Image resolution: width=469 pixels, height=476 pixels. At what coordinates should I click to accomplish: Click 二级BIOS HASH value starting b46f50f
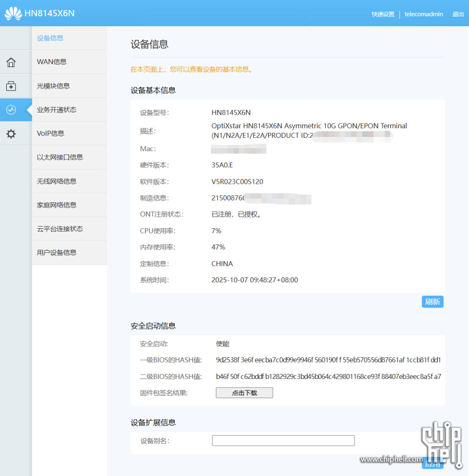click(328, 376)
